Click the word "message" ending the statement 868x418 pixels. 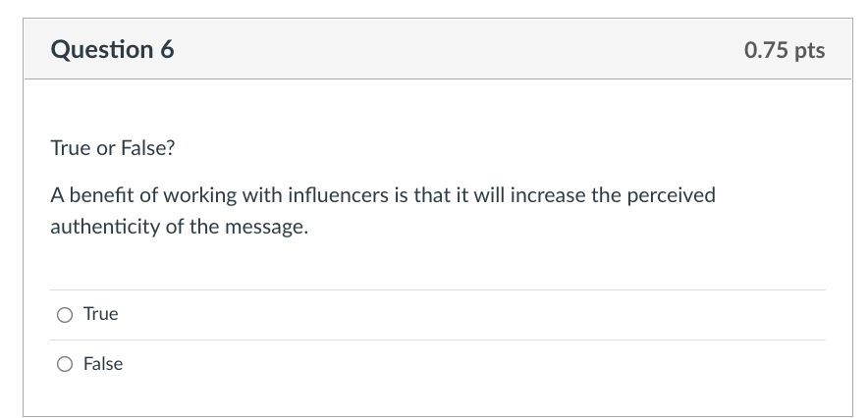point(264,227)
